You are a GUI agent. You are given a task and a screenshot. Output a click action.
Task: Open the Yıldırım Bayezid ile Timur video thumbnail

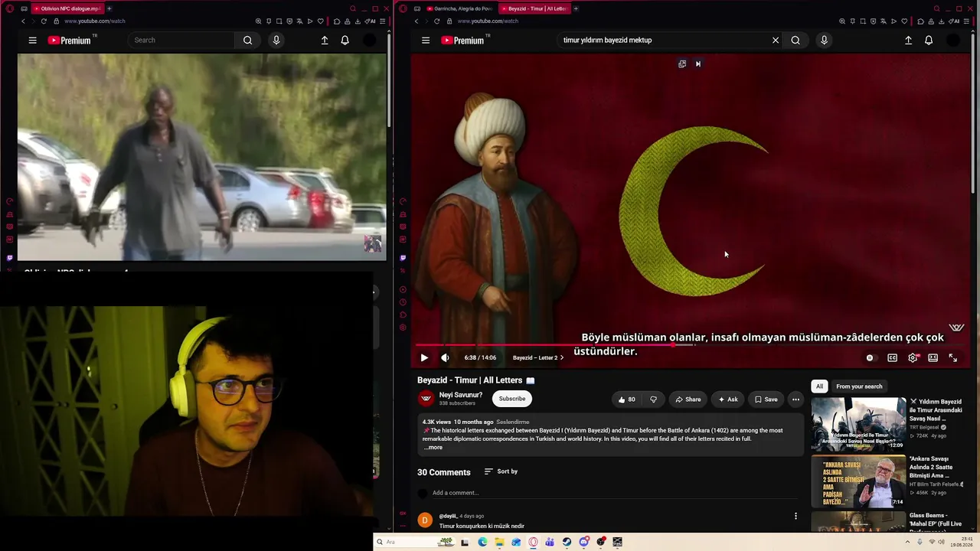[858, 424]
